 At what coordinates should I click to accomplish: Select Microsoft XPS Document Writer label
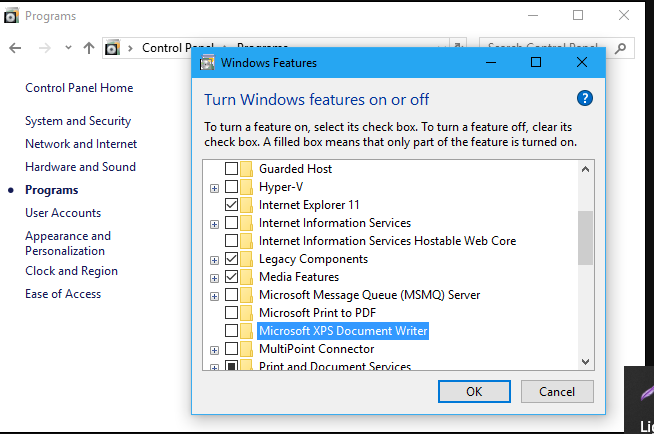pyautogui.click(x=343, y=331)
